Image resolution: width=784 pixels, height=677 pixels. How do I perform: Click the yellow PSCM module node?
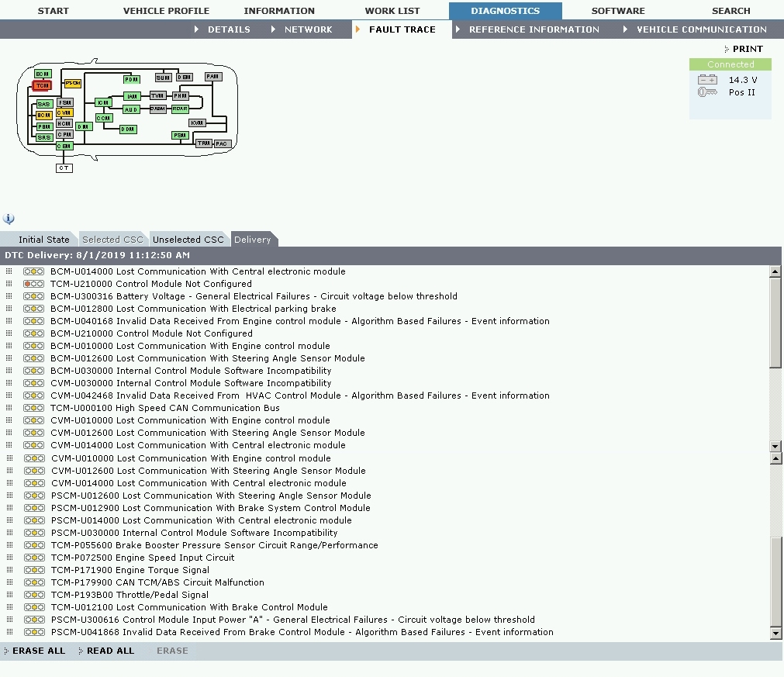(x=72, y=83)
